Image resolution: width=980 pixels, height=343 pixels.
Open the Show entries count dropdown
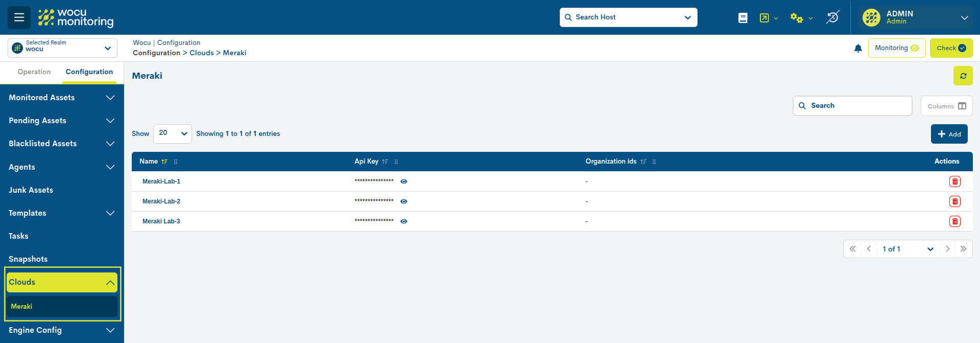pyautogui.click(x=173, y=133)
